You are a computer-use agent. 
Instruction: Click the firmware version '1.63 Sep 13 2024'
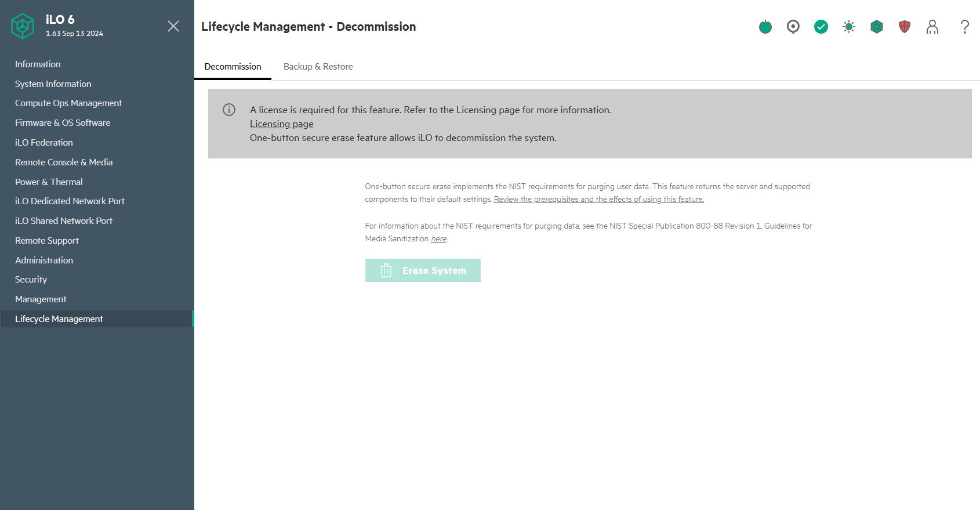[x=74, y=34]
